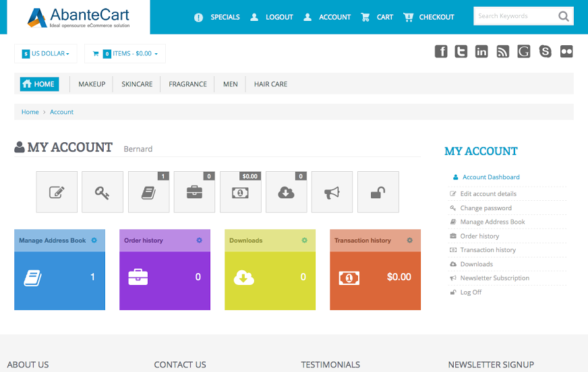Open the Skype social icon
The width and height of the screenshot is (588, 372).
[x=545, y=51]
